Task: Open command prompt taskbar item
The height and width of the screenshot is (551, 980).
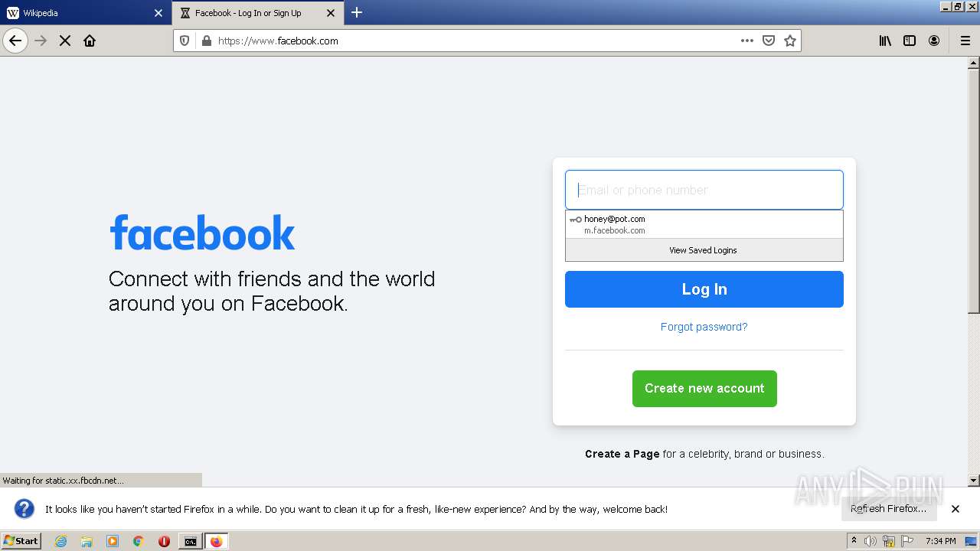Action: tap(190, 541)
